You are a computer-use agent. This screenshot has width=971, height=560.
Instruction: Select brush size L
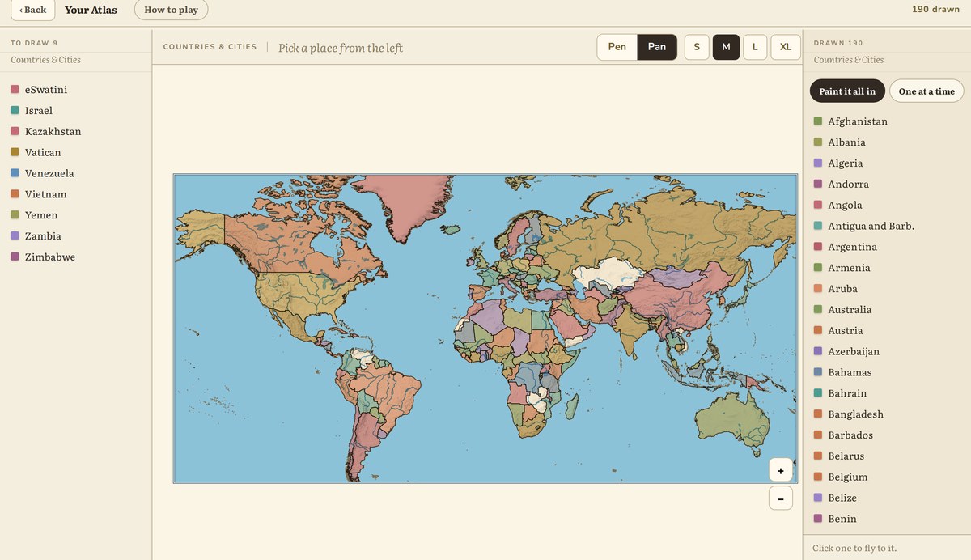[x=755, y=47]
